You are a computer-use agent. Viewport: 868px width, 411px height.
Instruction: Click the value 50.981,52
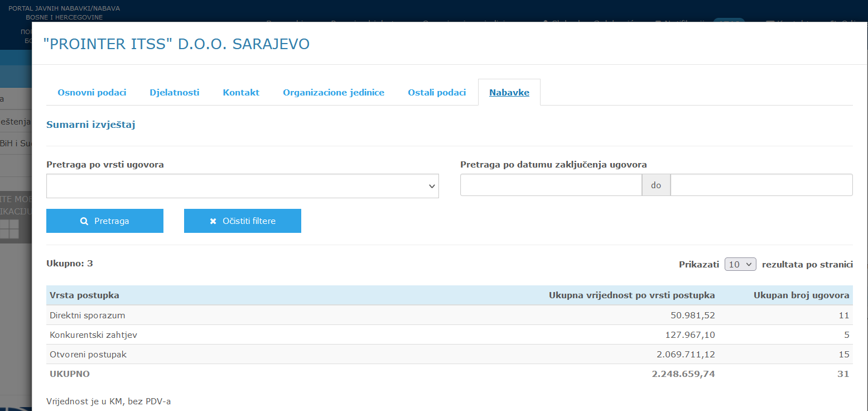[x=693, y=315]
